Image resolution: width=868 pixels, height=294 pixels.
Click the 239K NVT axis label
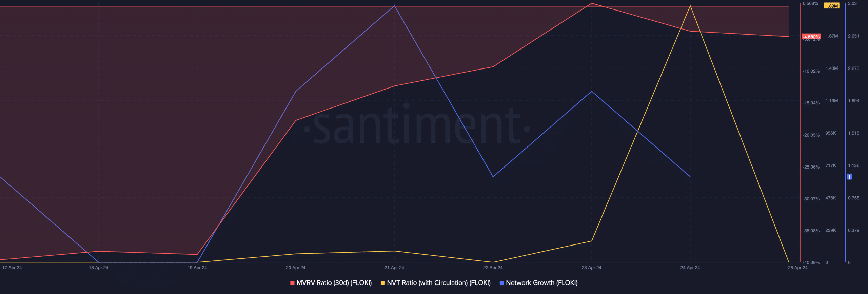tap(831, 230)
